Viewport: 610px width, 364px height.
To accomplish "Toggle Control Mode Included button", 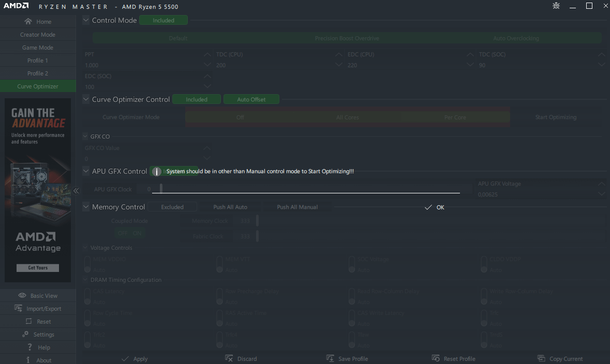I will [163, 20].
